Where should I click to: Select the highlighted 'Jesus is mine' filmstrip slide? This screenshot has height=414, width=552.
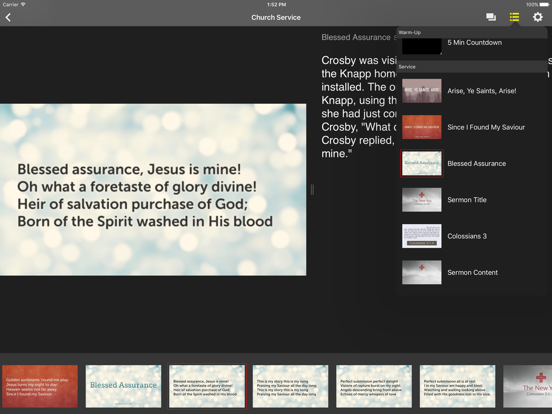click(207, 386)
